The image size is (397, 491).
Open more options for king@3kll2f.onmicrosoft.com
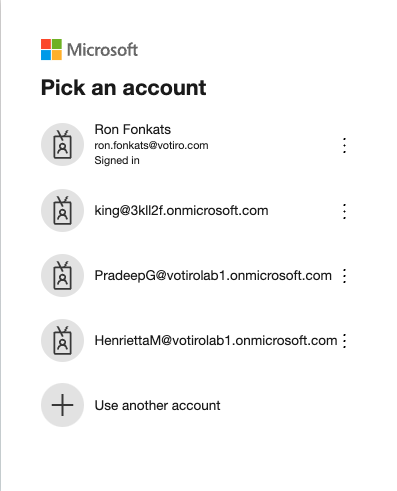[x=344, y=211]
